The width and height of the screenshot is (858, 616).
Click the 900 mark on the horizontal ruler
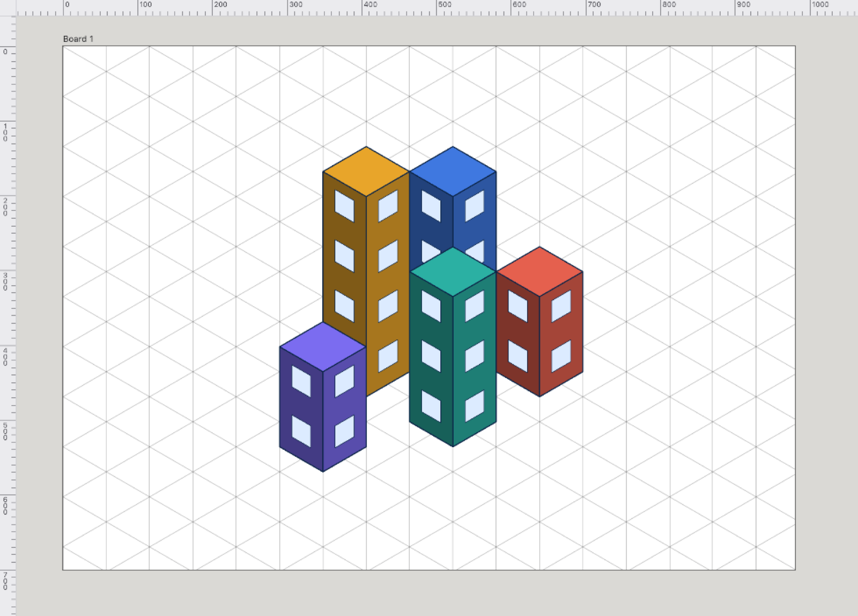[743, 4]
